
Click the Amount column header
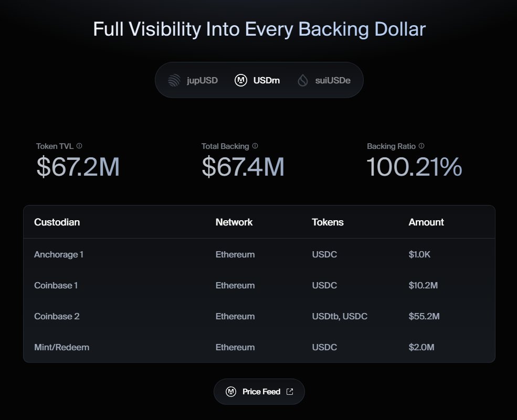tap(426, 222)
